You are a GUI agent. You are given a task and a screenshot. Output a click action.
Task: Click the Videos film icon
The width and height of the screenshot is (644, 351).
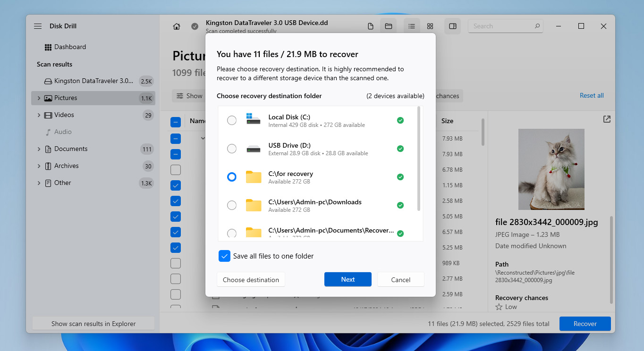tap(48, 115)
